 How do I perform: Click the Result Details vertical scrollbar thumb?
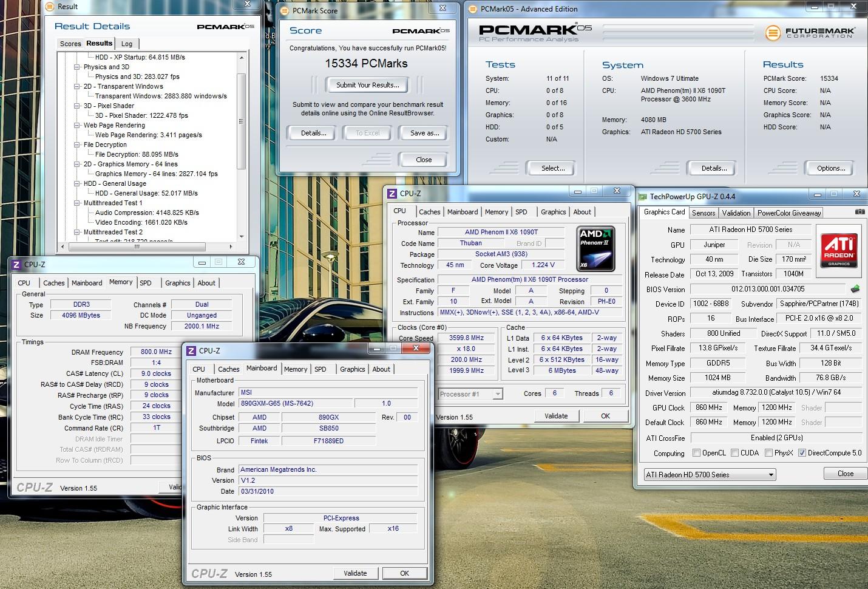(242, 123)
